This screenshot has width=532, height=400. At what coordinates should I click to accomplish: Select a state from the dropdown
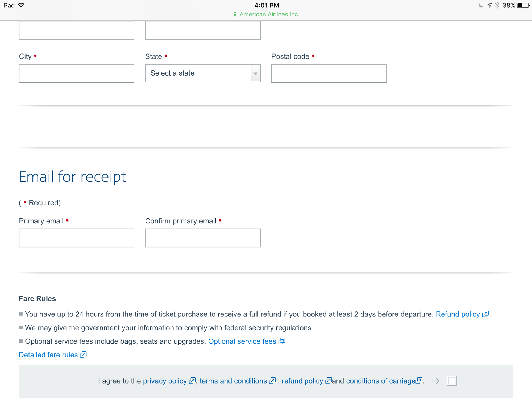tap(203, 73)
